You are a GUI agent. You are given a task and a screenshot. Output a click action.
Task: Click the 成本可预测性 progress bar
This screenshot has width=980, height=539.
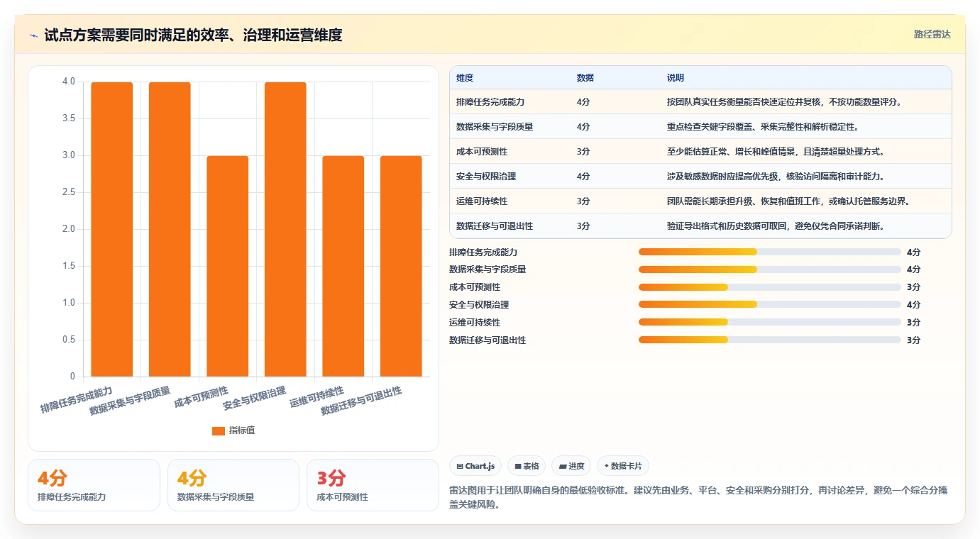[x=770, y=287]
